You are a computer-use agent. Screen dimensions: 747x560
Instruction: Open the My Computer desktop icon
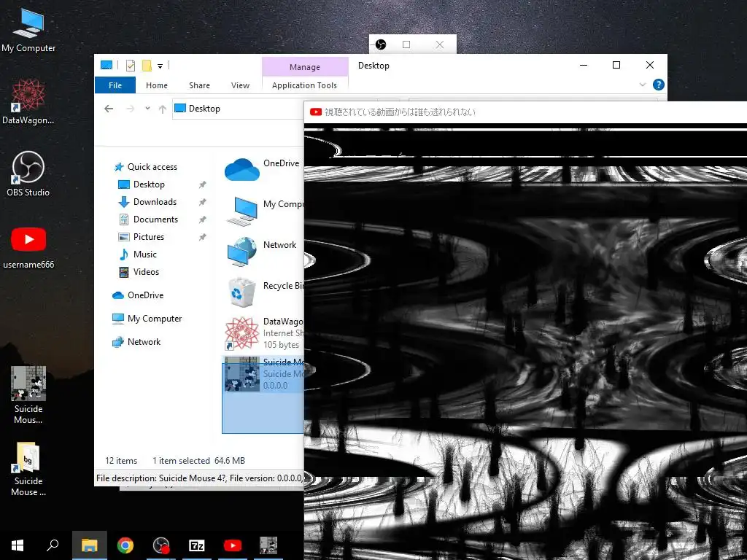(x=28, y=29)
